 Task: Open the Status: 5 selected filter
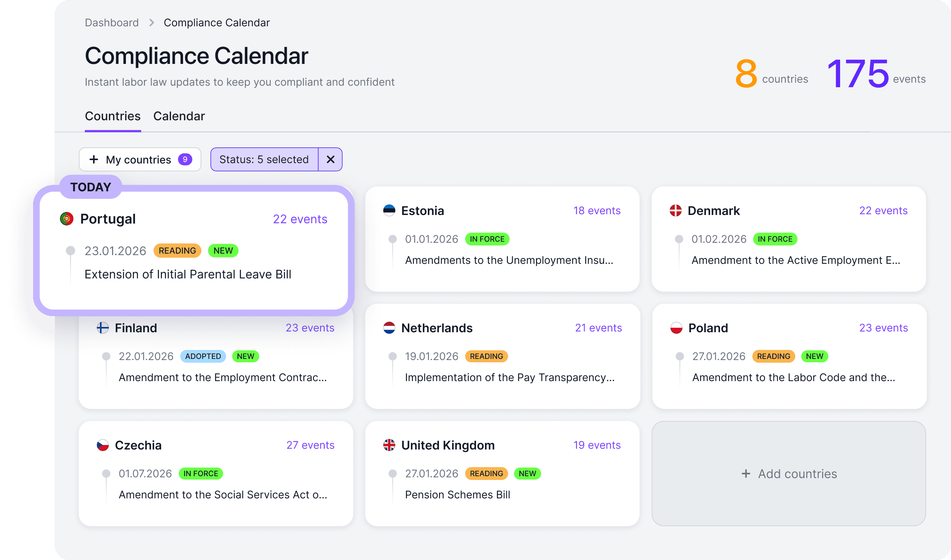click(x=264, y=160)
